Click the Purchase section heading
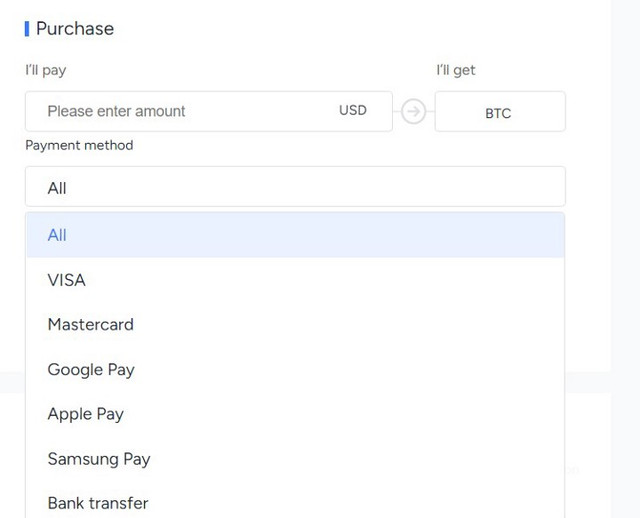The height and width of the screenshot is (518, 640). (x=75, y=29)
